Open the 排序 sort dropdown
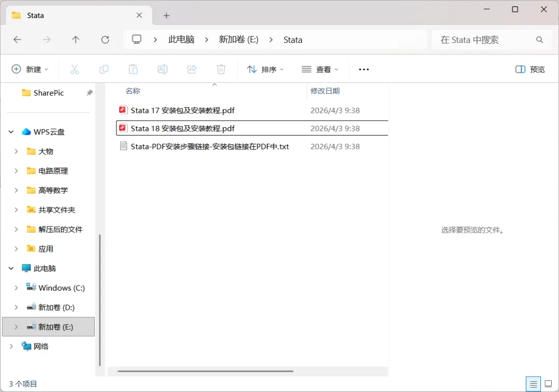The height and width of the screenshot is (392, 559). pyautogui.click(x=265, y=69)
